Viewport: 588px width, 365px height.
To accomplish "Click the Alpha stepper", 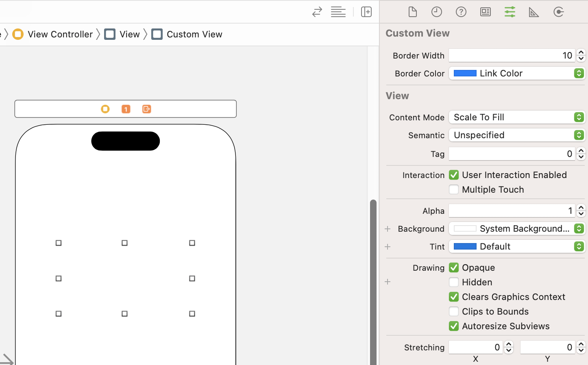I will pyautogui.click(x=581, y=211).
